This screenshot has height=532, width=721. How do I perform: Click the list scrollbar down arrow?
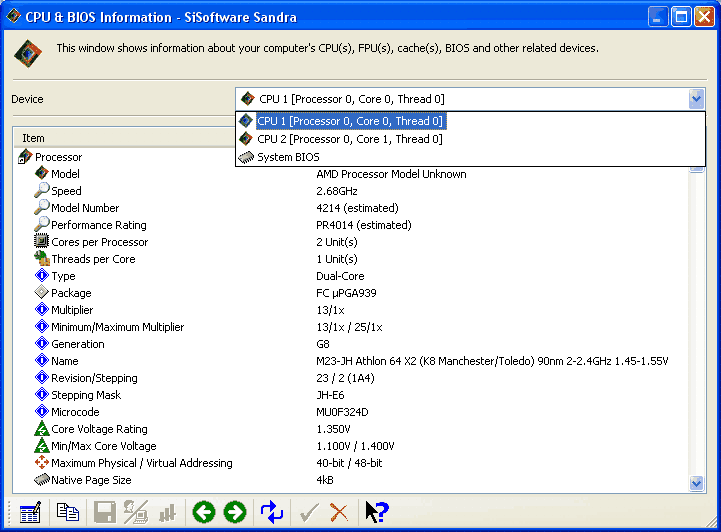pyautogui.click(x=696, y=483)
